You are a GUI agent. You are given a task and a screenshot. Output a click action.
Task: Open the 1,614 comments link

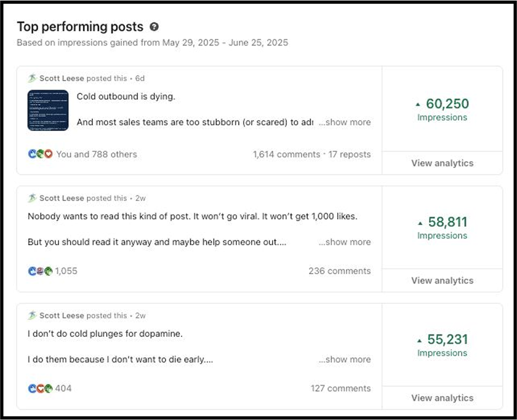[286, 154]
